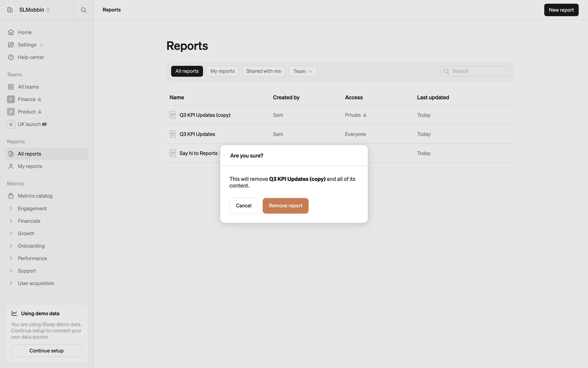Screen dimensions: 588x368
Task: Click the SLMobbin workspace building icon
Action: pos(10,10)
